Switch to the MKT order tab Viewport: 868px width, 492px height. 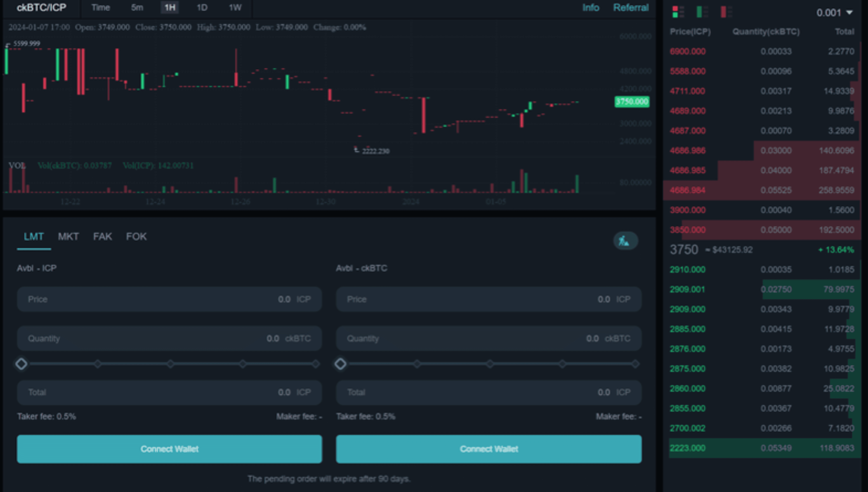click(x=68, y=237)
